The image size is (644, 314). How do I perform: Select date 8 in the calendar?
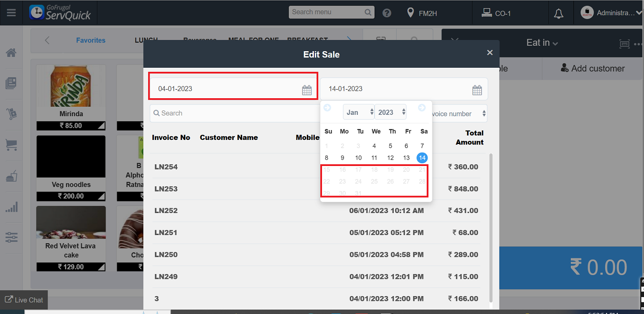pyautogui.click(x=326, y=158)
